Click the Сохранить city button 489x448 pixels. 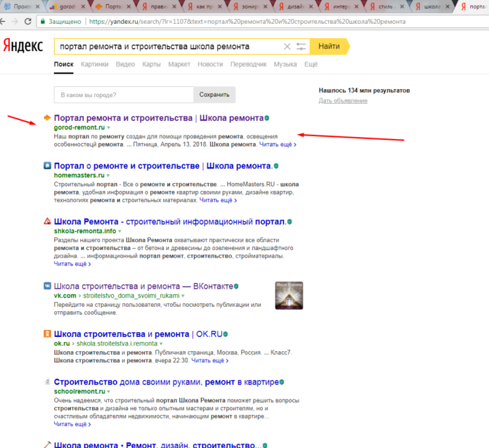click(x=214, y=95)
